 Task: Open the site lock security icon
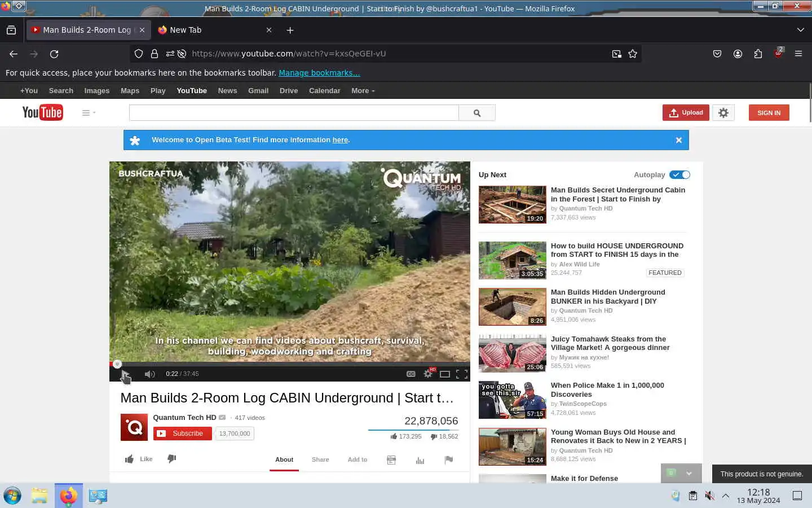pos(155,54)
